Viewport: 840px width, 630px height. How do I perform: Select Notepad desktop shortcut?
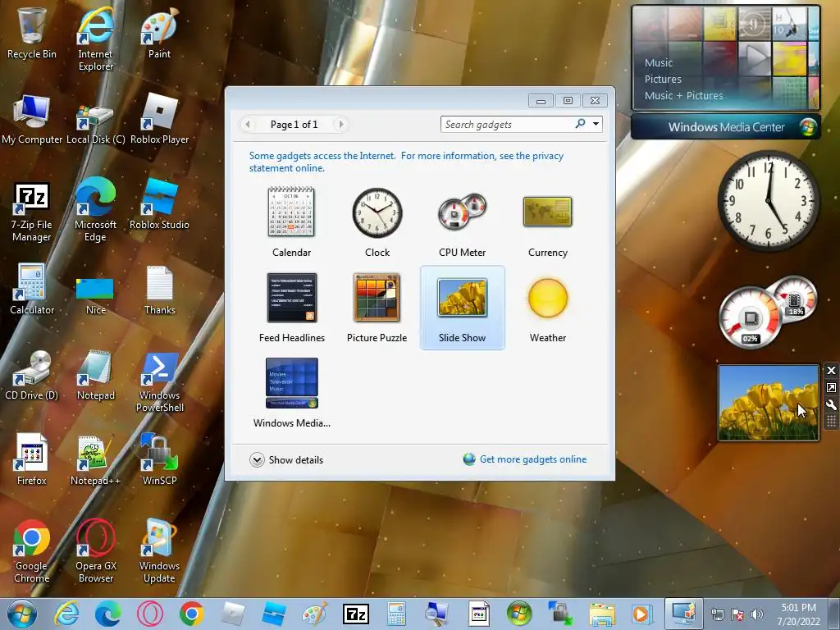coord(95,375)
